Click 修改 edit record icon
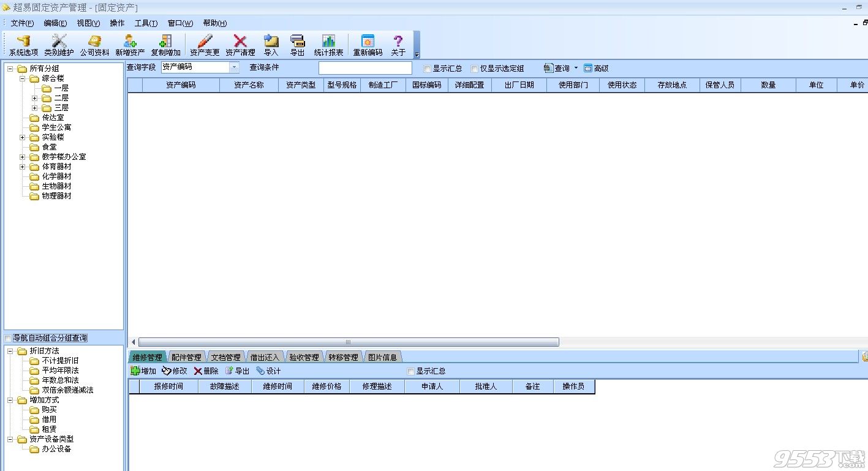This screenshot has height=471, width=868. click(175, 371)
